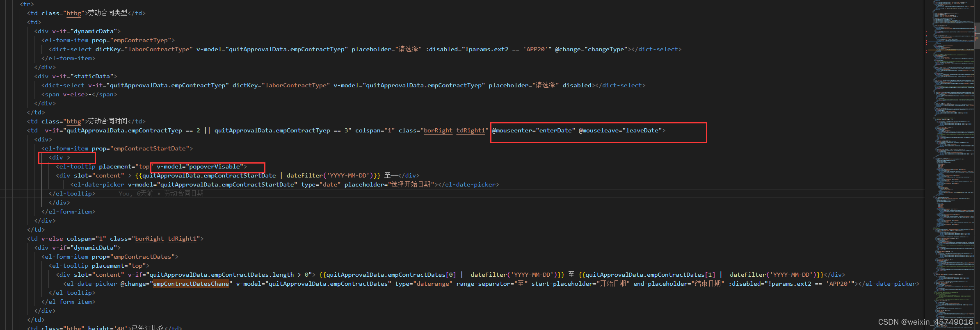This screenshot has width=980, height=330.
Task: Click v-model="quitApprovalData.empContractStartDate" on date picker
Action: tap(212, 184)
